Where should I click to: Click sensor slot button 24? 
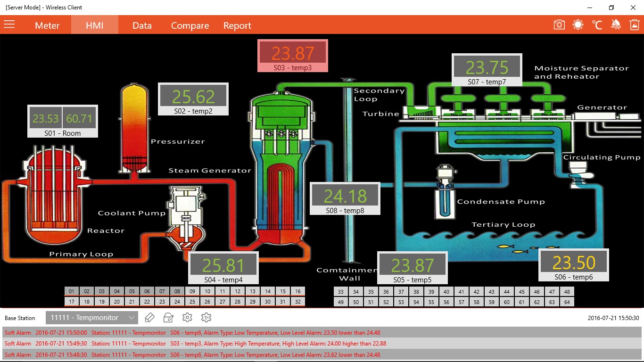(x=177, y=302)
